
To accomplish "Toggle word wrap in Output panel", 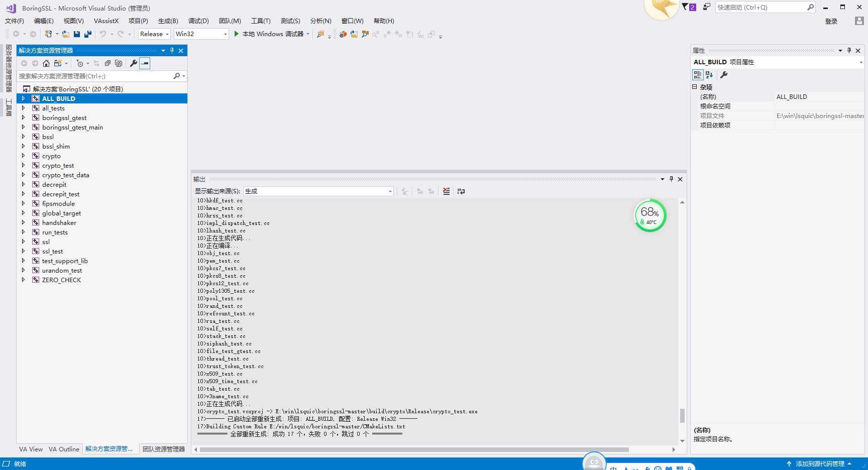I will (461, 191).
